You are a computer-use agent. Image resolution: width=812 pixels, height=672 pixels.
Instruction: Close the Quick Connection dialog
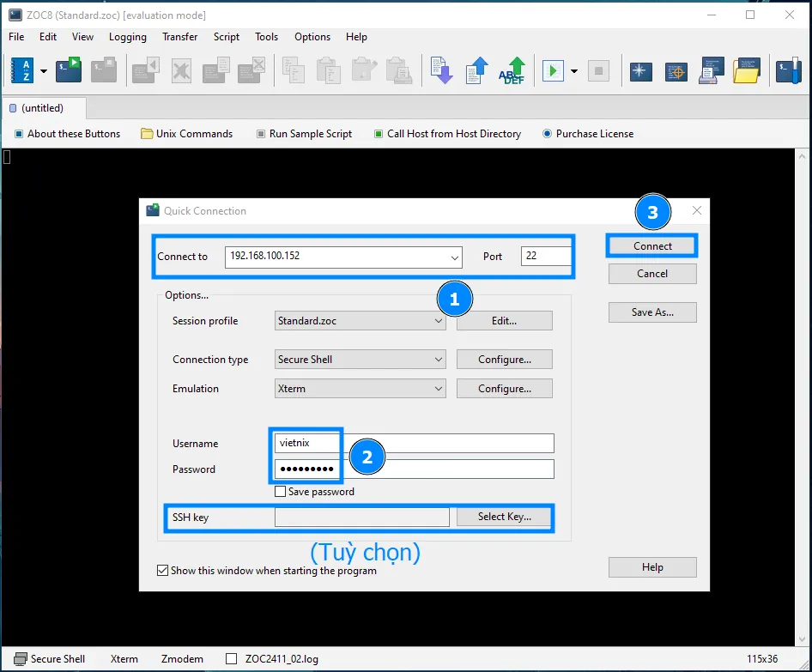(x=697, y=210)
